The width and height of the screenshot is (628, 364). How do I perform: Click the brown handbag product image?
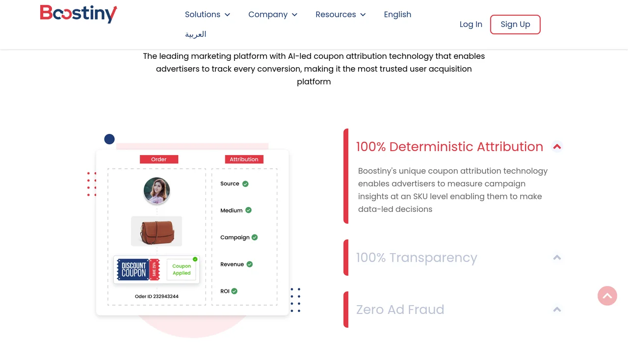[157, 231]
